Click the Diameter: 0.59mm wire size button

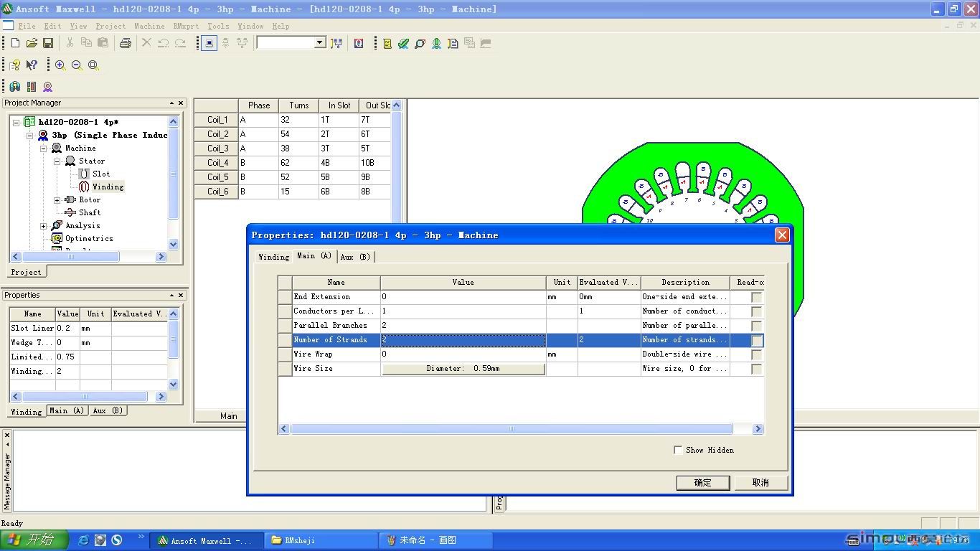click(463, 369)
